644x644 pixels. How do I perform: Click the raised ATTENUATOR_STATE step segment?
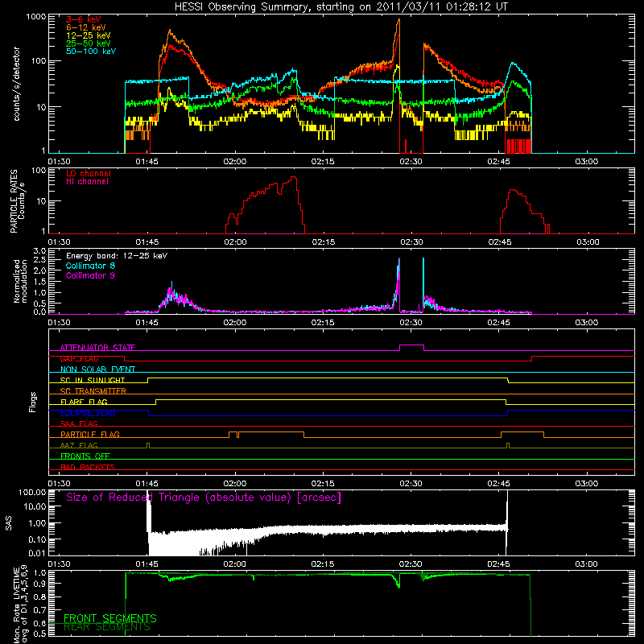point(411,345)
